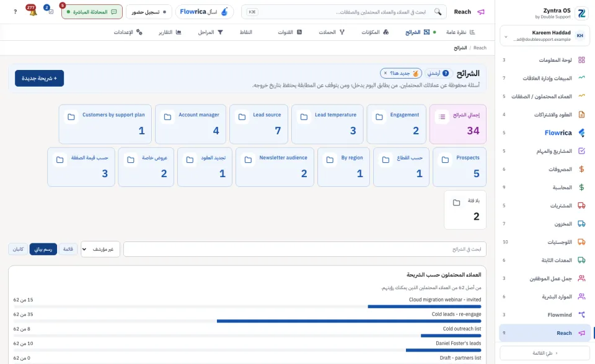
Task: Click the المخزون sidebar icon
Action: tap(581, 223)
